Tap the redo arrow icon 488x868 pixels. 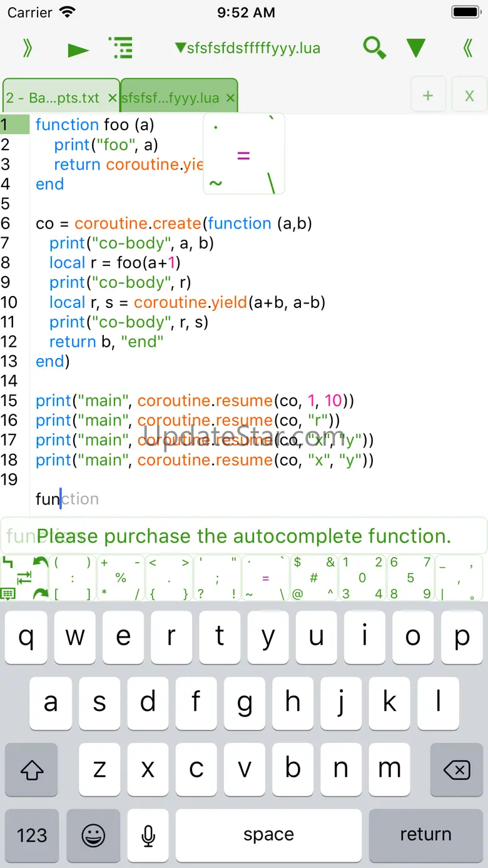[x=41, y=593]
